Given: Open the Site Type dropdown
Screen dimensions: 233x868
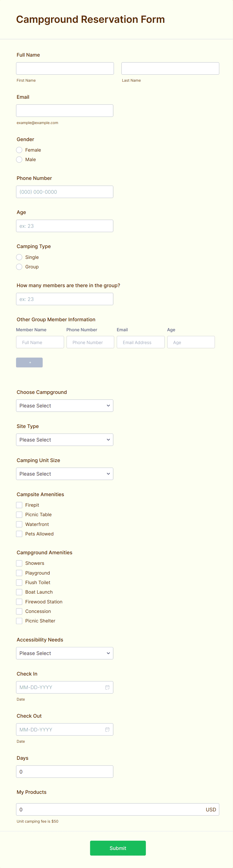Looking at the screenshot, I should (65, 440).
